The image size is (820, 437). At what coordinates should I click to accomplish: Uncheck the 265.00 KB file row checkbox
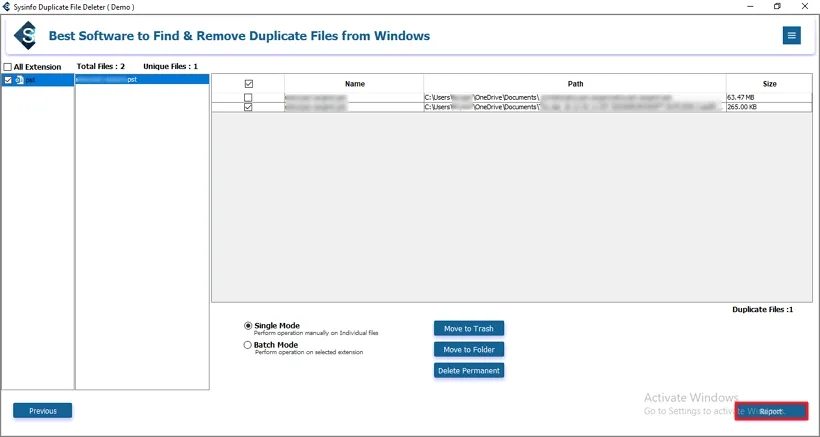tap(248, 107)
